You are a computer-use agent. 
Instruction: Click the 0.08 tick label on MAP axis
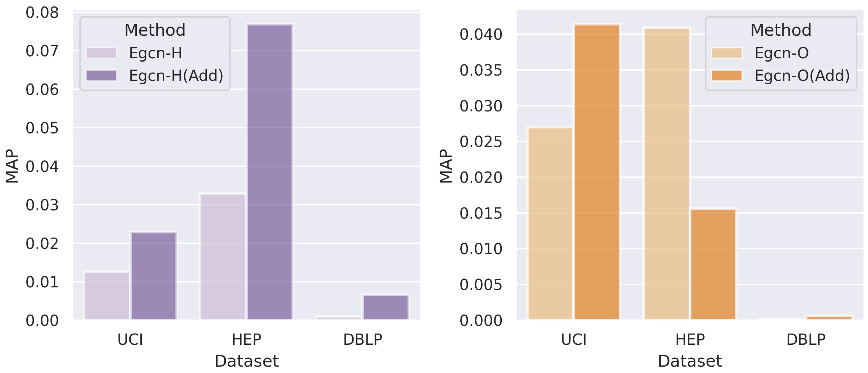click(x=42, y=13)
